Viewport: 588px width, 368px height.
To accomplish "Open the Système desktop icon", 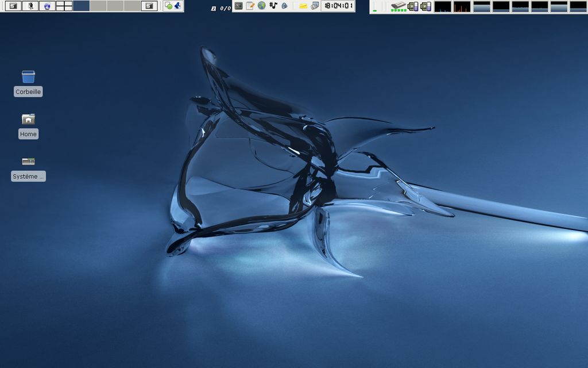I will [x=28, y=162].
